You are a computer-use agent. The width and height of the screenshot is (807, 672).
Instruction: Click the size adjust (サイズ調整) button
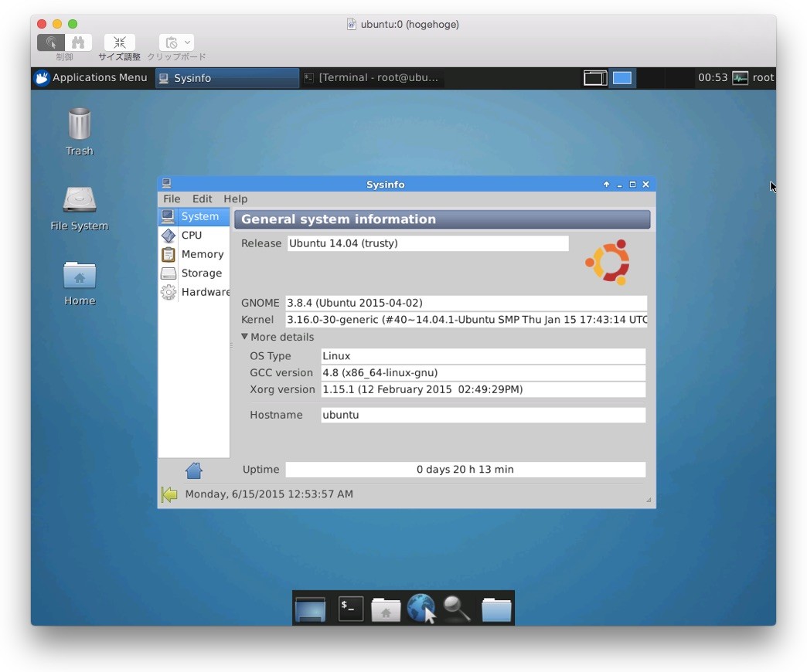pyautogui.click(x=119, y=42)
